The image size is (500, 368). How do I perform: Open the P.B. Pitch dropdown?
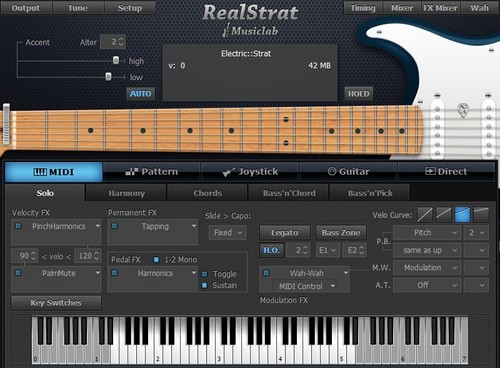(x=427, y=233)
